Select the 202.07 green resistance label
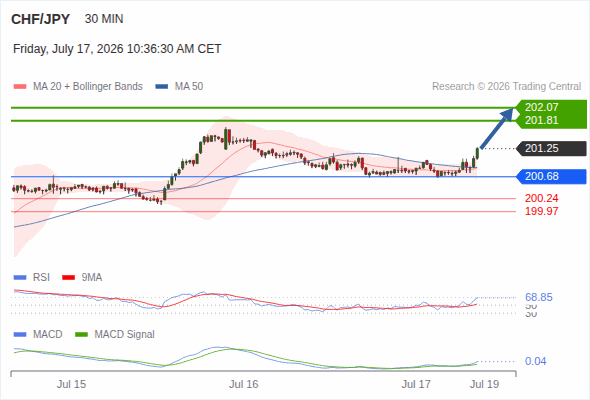 tap(541, 107)
